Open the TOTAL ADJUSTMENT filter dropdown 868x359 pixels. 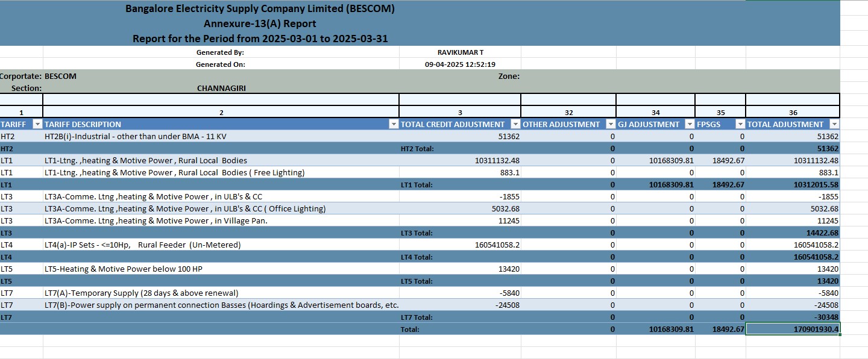(x=834, y=124)
